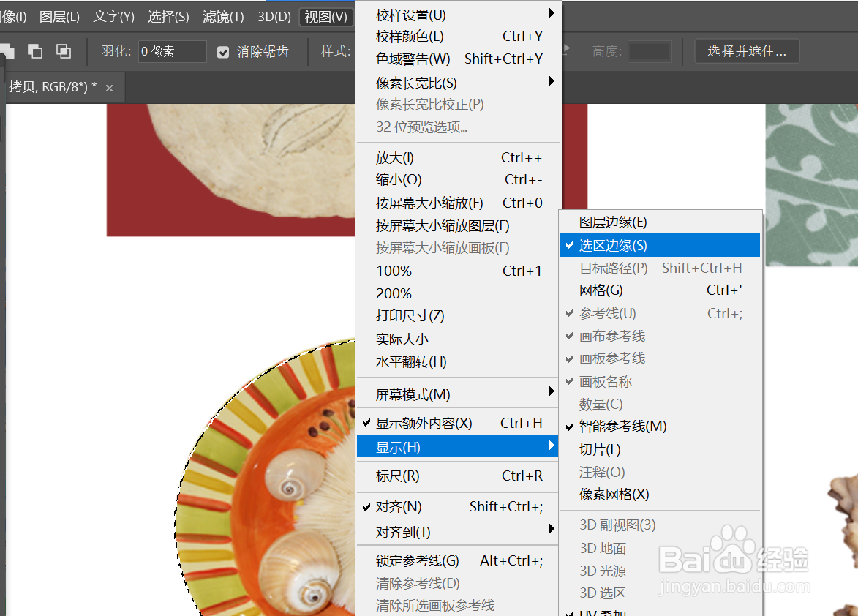Expand the highlighted 显示(H) submenu
The height and width of the screenshot is (616, 858).
click(458, 447)
